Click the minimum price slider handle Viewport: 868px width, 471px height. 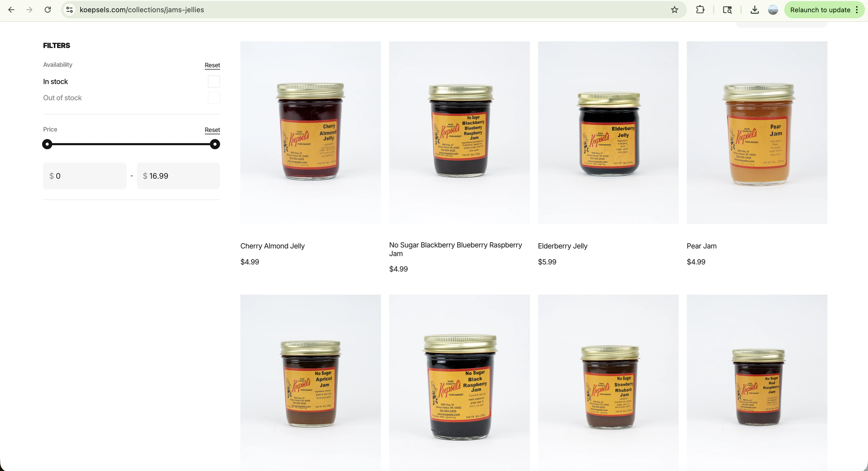[x=47, y=144]
